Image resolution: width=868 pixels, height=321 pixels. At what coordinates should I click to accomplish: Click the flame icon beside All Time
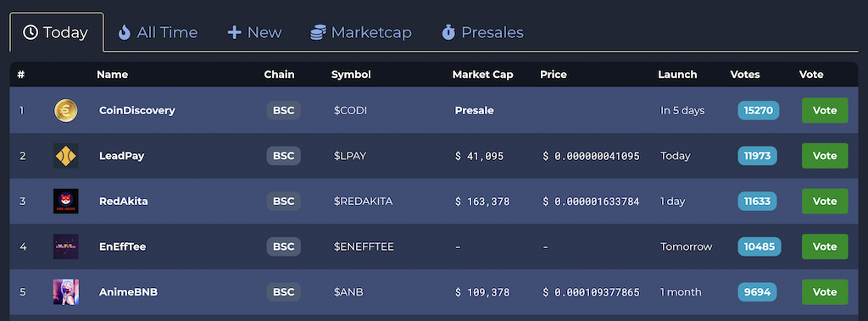point(125,33)
